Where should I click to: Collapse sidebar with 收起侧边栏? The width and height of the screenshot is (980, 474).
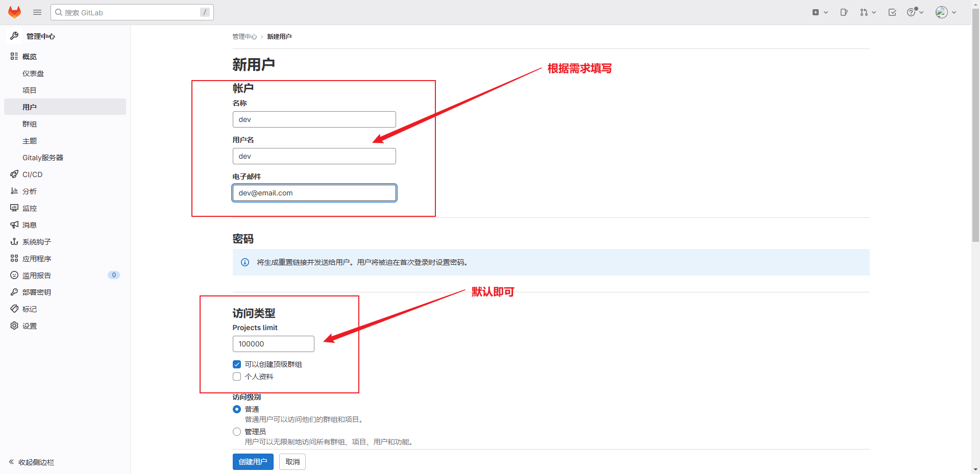32,462
